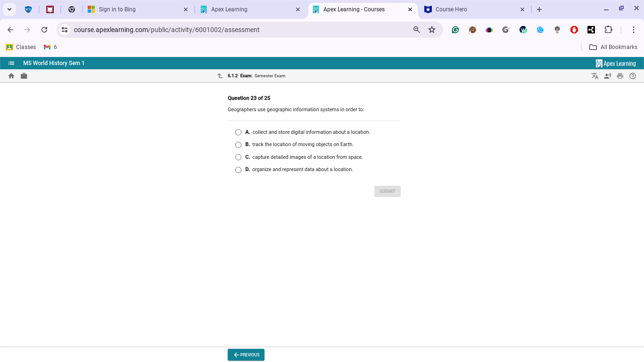Screen dimensions: 644x362
Task: Close the Apex Learning tab
Action: point(298,9)
